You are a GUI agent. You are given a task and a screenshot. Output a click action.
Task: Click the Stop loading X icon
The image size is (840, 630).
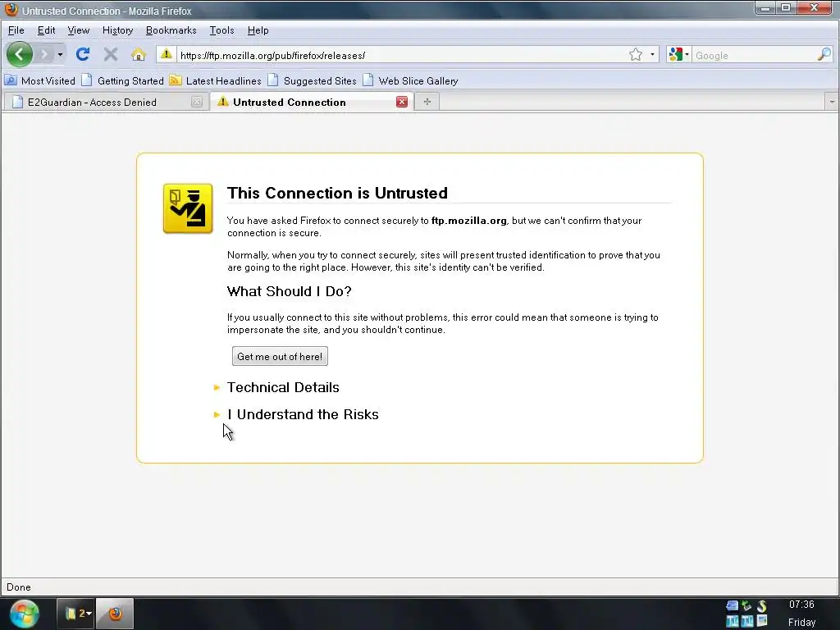111,54
